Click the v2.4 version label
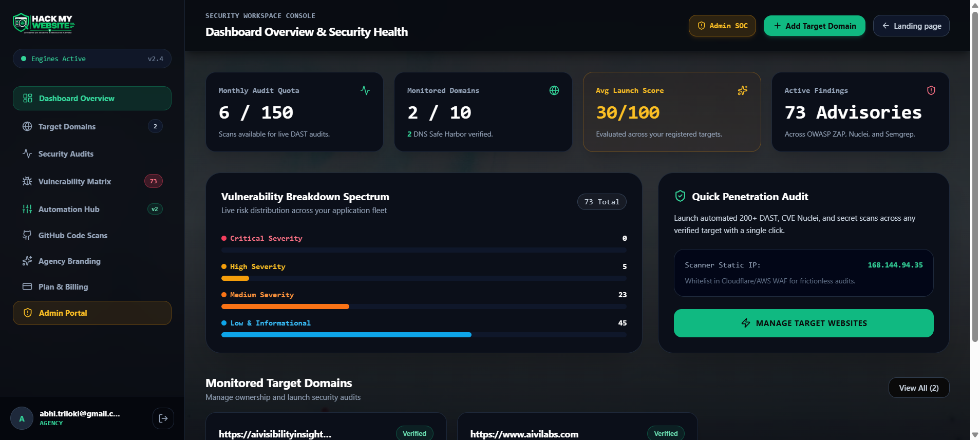The width and height of the screenshot is (980, 440). [156, 59]
